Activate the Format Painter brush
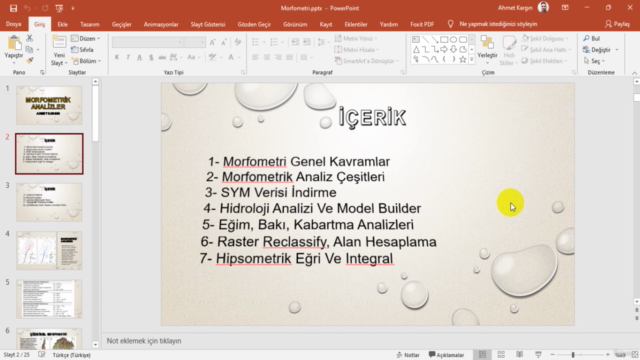640x360 pixels. [29, 60]
